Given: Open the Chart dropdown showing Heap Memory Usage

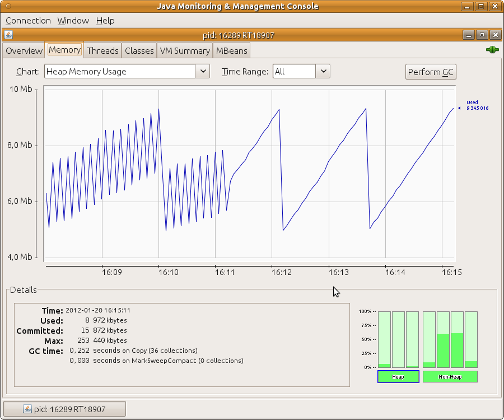Looking at the screenshot, I should (x=127, y=72).
